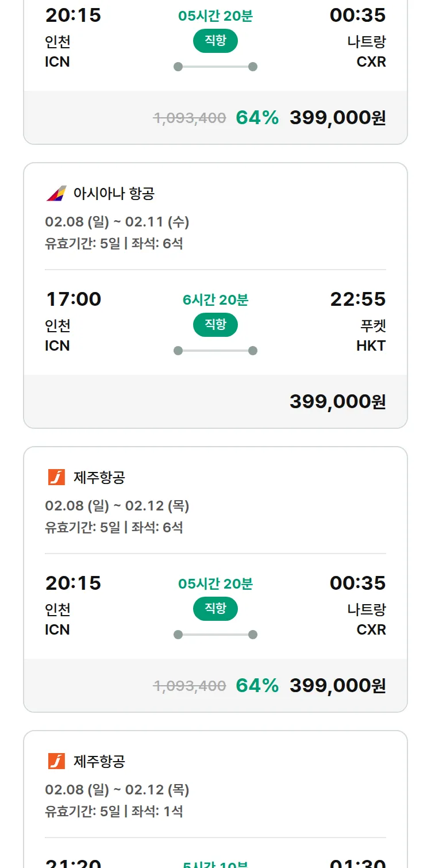Click the 02.08 (일) ~ 02.11 (수) date range

[x=117, y=222]
